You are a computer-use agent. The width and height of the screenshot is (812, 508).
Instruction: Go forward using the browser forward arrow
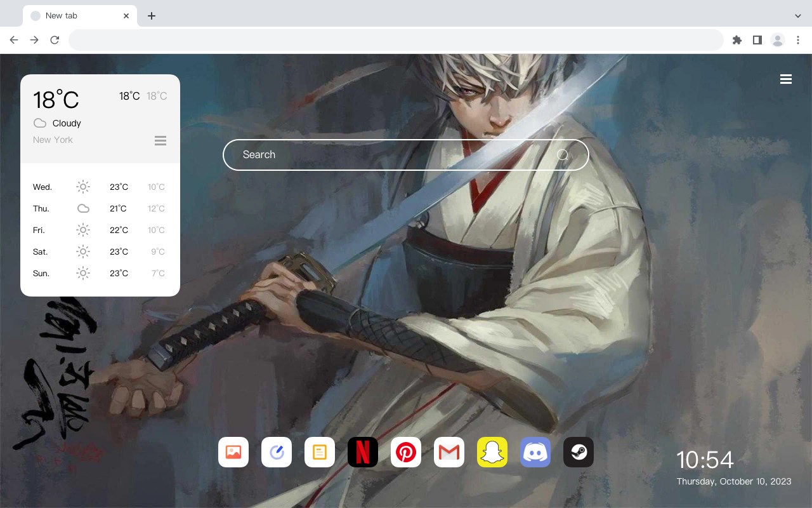(34, 40)
